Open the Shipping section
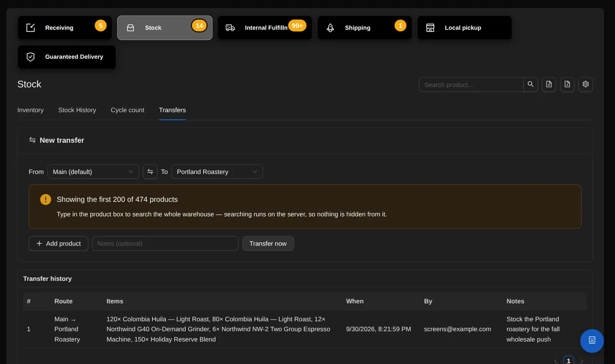Image resolution: width=615 pixels, height=364 pixels. click(364, 28)
